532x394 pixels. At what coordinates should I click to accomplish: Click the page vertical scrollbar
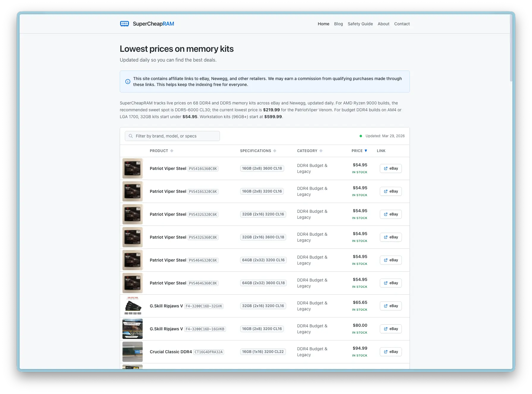tap(511, 48)
